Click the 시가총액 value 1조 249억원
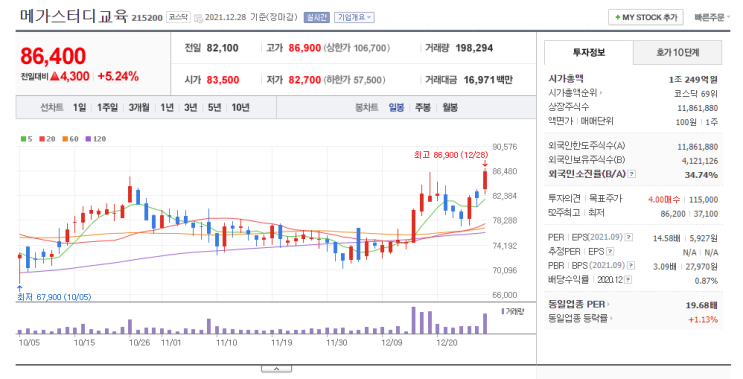This screenshot has height=379, width=743. [693, 80]
